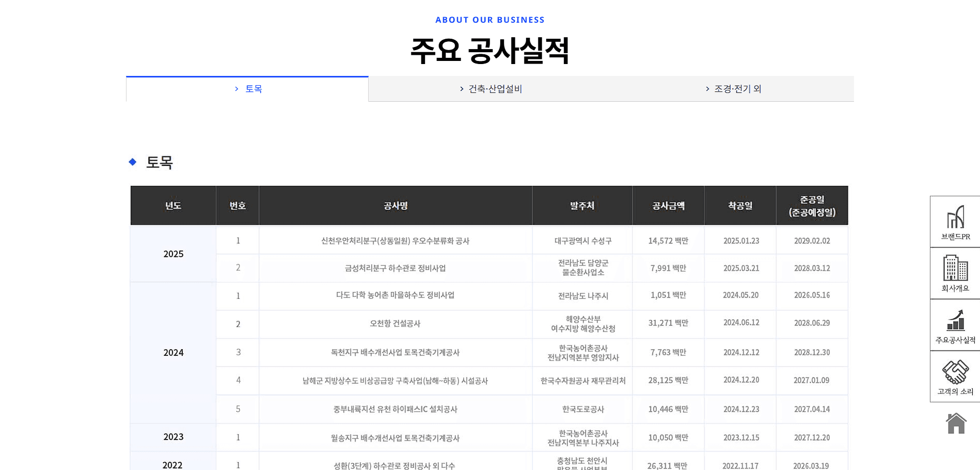Click the home icon below the quick menu
The height and width of the screenshot is (470, 980).
(956, 422)
